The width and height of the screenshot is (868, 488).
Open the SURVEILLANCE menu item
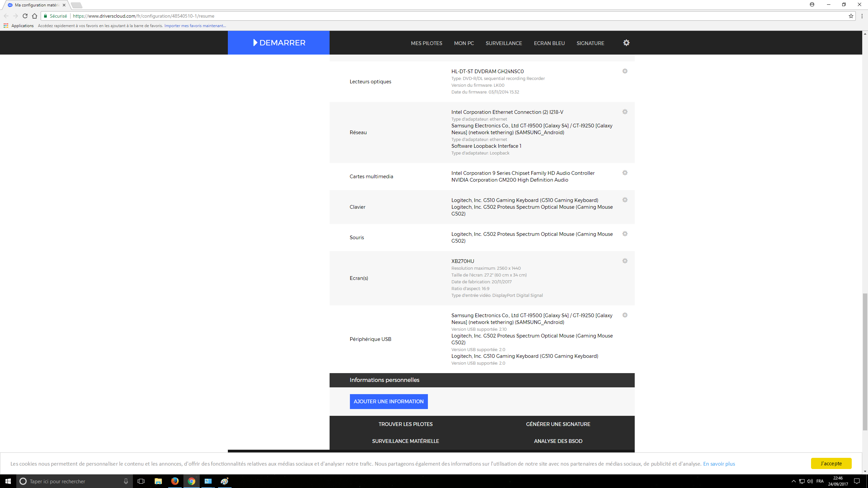(x=504, y=43)
